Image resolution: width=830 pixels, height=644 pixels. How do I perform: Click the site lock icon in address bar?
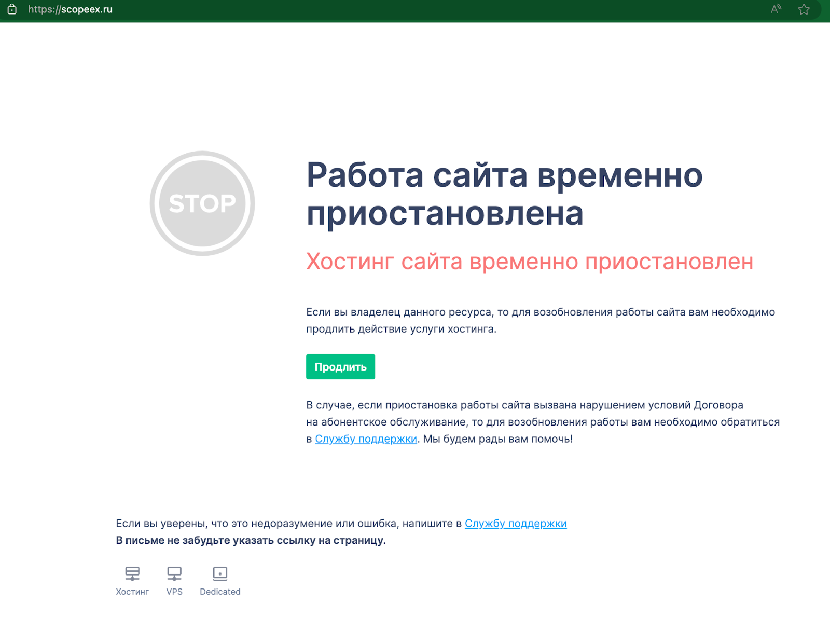[12, 9]
